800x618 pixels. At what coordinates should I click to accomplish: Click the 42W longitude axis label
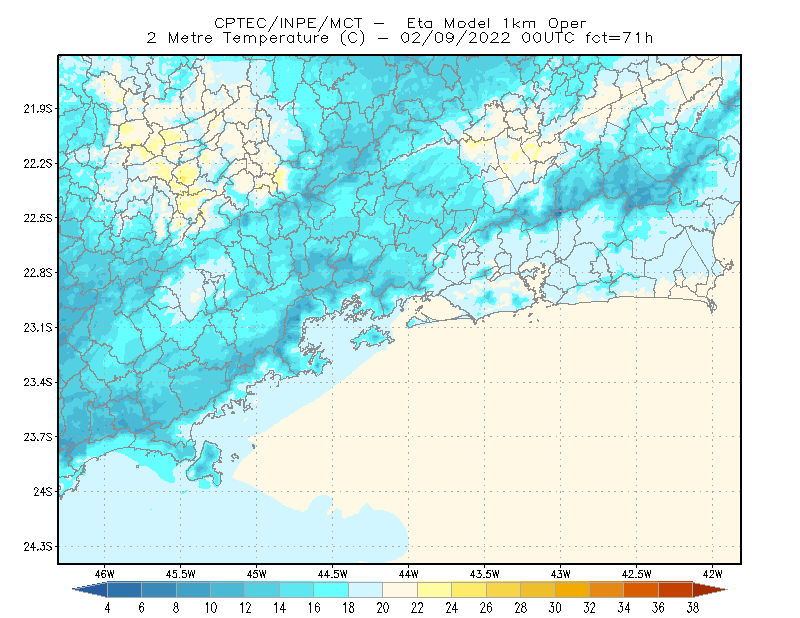coord(713,574)
